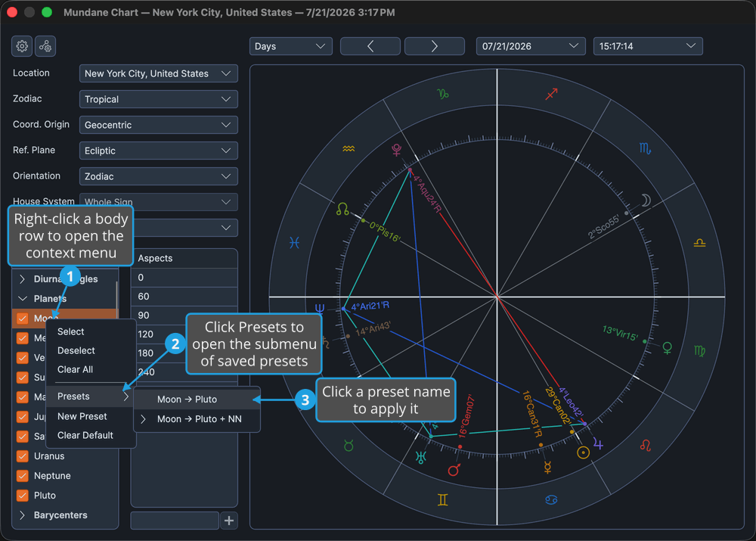The image size is (756, 541).
Task: Choose Clear Default in the context menu
Action: 91,435
